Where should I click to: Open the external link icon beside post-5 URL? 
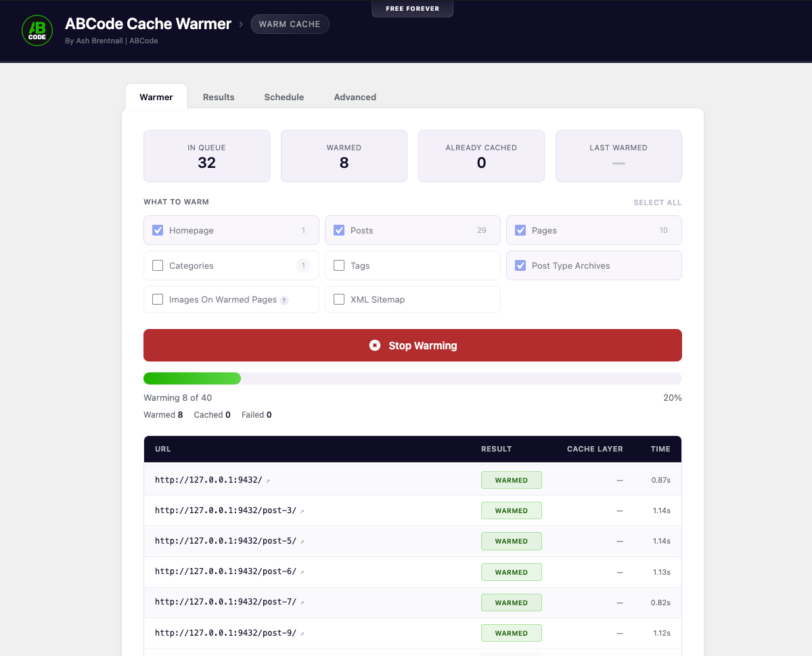[302, 542]
